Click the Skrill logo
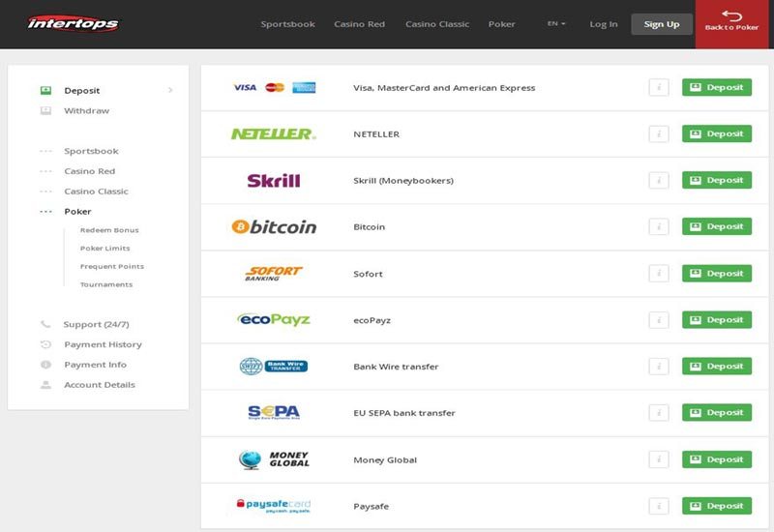774x532 pixels. pyautogui.click(x=274, y=181)
